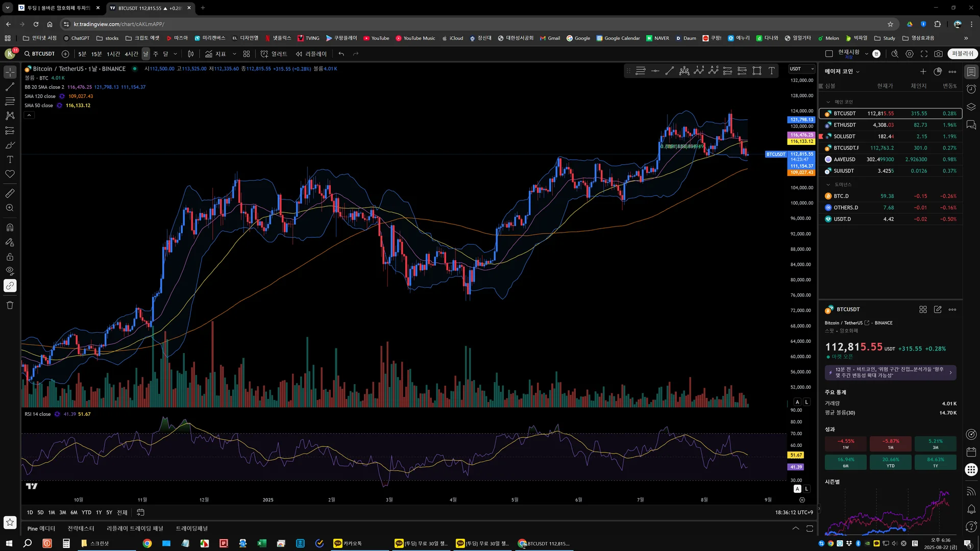Collapse the 메인 코인 watchlist section
The width and height of the screenshot is (980, 551).
coord(828,102)
